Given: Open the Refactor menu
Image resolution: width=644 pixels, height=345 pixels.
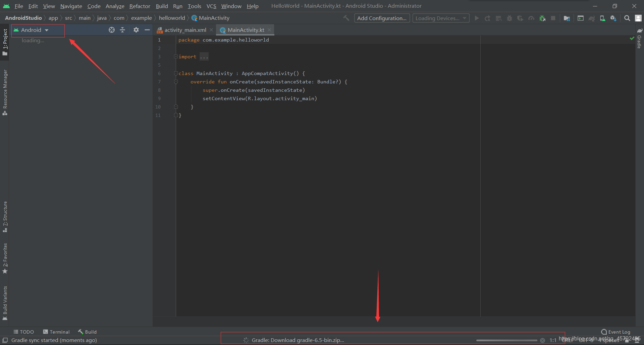Looking at the screenshot, I should [x=140, y=6].
